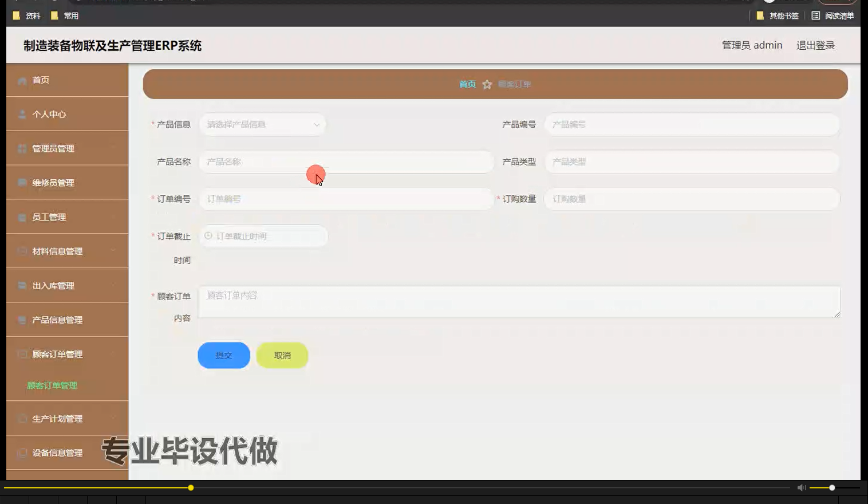Click the person icon beside 个人中心
Screen dimensions: 868x504
(x=22, y=114)
